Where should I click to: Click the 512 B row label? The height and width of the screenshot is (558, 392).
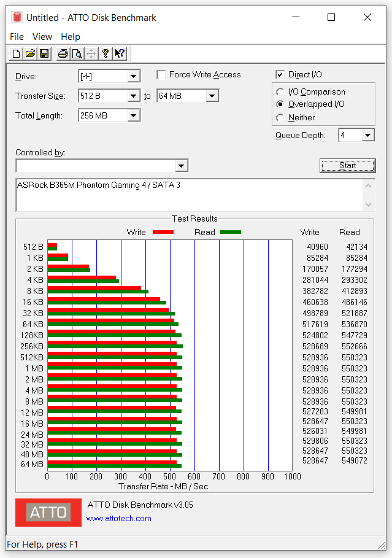(x=34, y=247)
